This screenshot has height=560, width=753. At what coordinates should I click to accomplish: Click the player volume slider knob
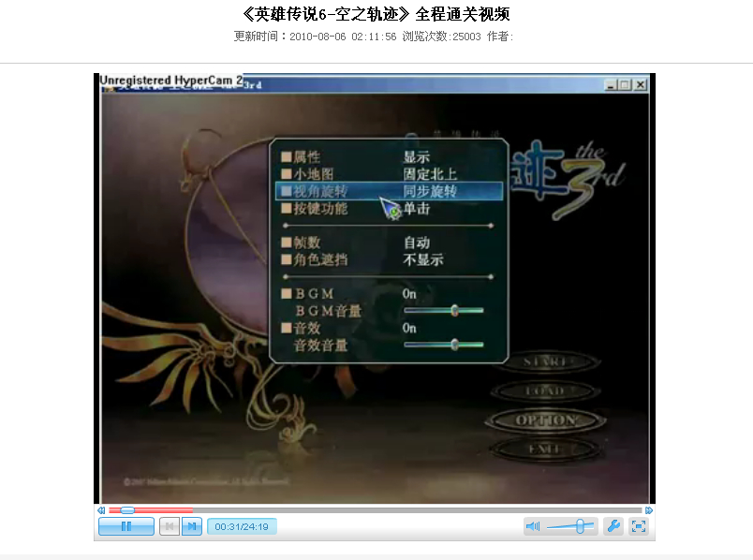580,526
